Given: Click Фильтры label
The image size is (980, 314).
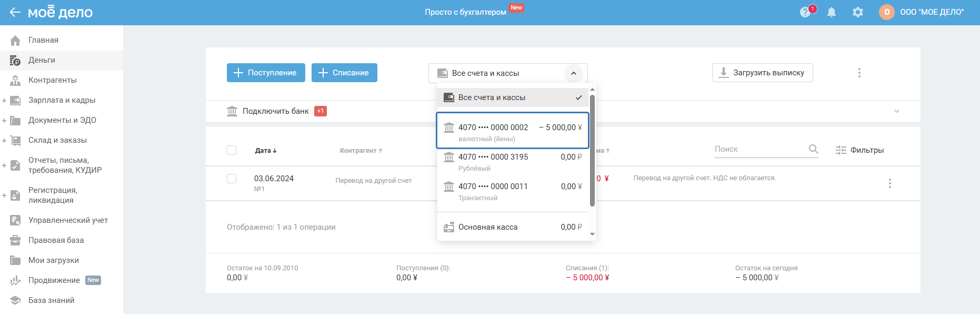Looking at the screenshot, I should tap(867, 150).
